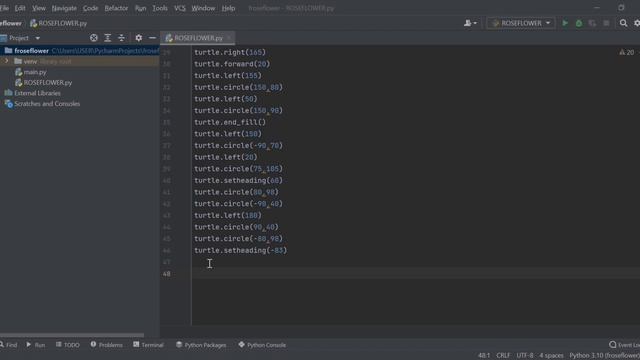Open Search Everywhere magnifier icon
Image resolution: width=640 pixels, height=360 pixels.
[623, 23]
